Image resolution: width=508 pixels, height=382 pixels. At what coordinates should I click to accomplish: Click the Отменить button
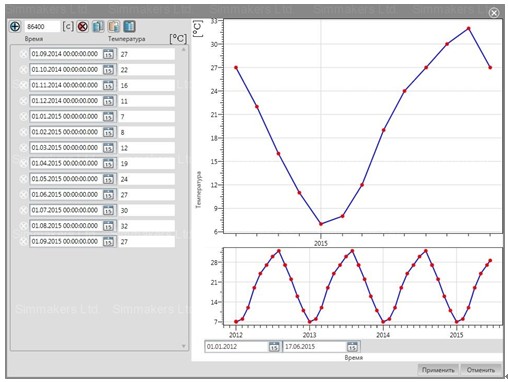tap(481, 370)
